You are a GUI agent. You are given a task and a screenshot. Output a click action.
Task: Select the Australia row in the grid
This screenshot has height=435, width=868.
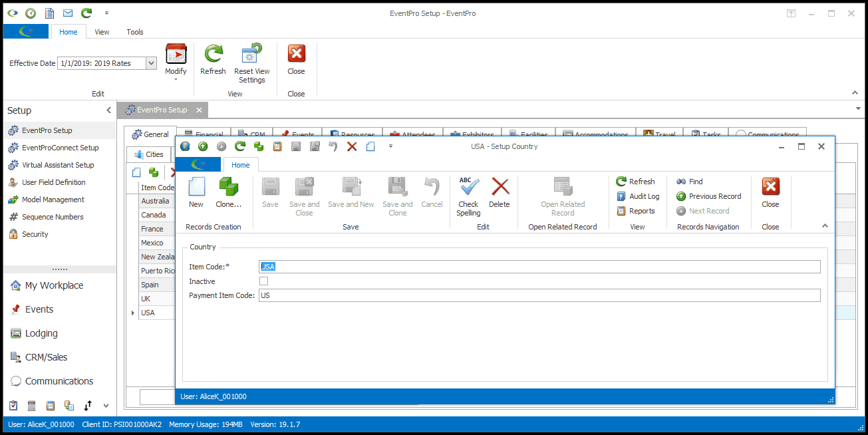157,201
